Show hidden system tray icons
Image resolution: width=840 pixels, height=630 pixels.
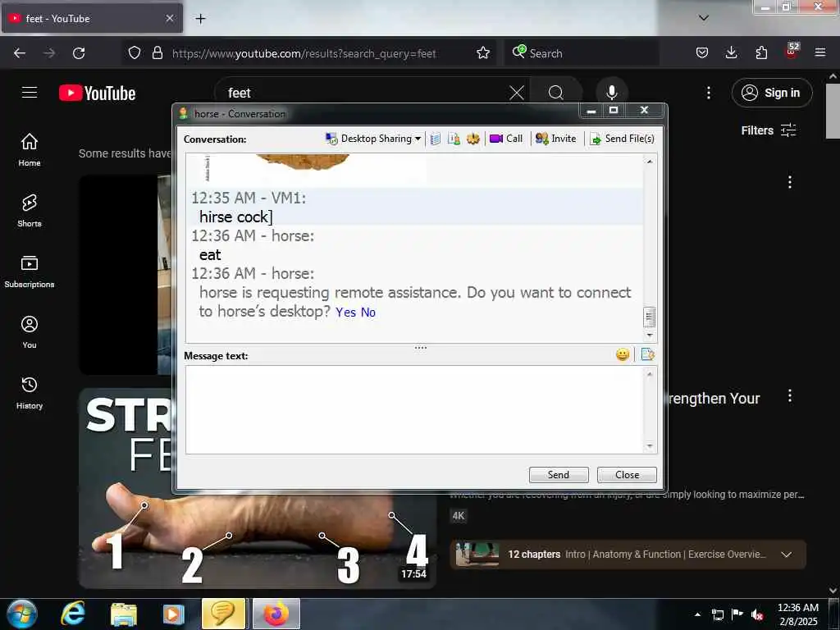697,614
